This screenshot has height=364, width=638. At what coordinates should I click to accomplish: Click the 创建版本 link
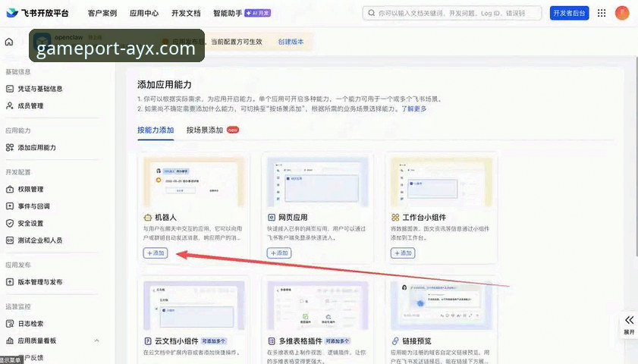click(x=291, y=42)
